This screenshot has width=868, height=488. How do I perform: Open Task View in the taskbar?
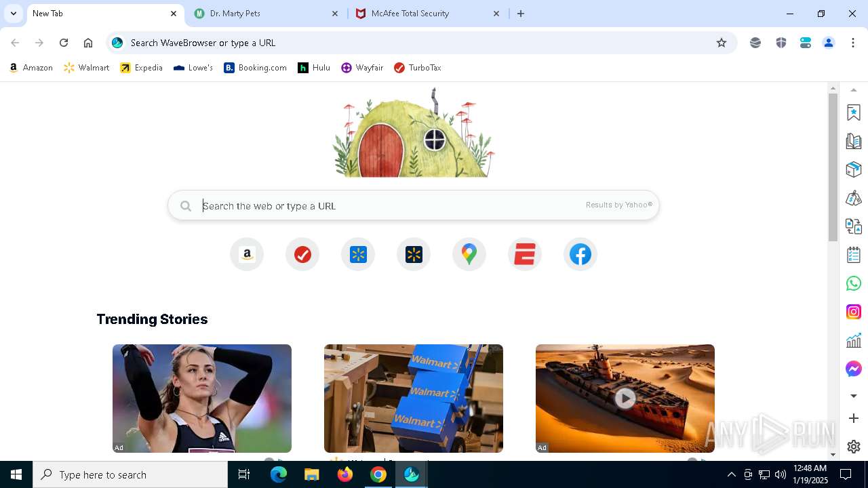tap(244, 474)
